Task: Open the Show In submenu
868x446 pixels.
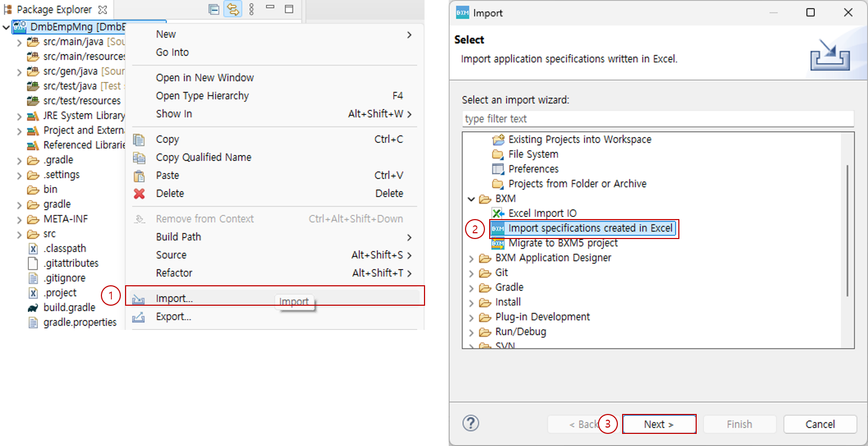Action: pyautogui.click(x=275, y=113)
